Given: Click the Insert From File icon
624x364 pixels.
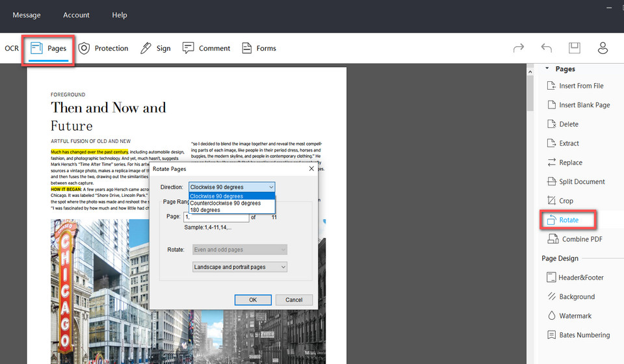Looking at the screenshot, I should pyautogui.click(x=552, y=86).
